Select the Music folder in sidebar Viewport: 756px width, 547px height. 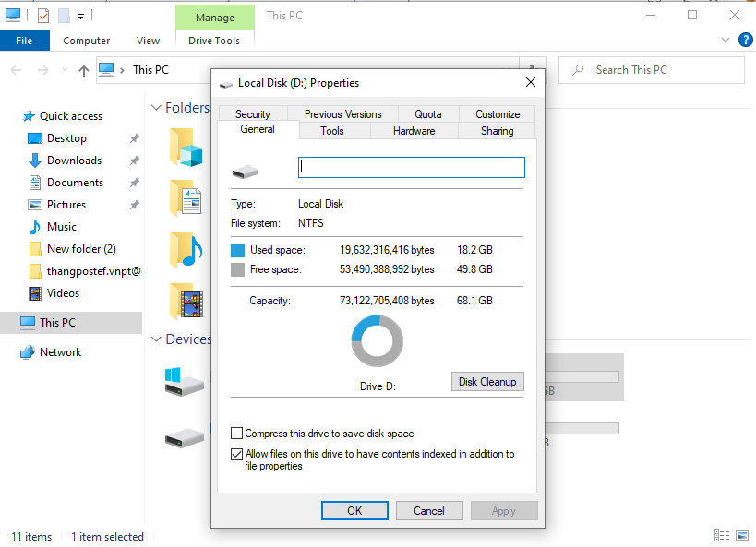tap(61, 227)
